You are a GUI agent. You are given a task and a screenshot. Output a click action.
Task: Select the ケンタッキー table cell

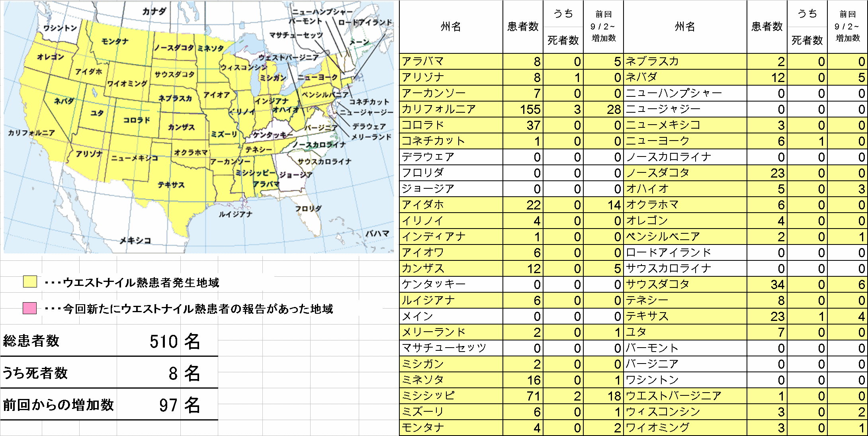pos(451,284)
